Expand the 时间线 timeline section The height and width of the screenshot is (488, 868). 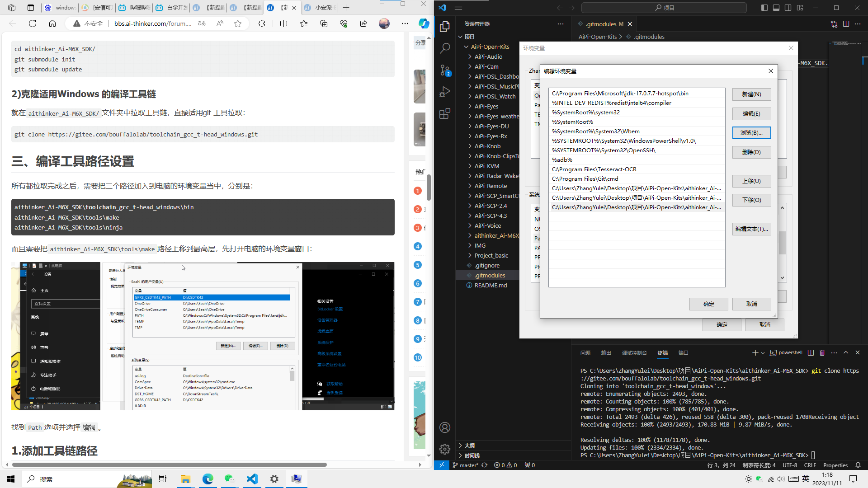coord(472,455)
